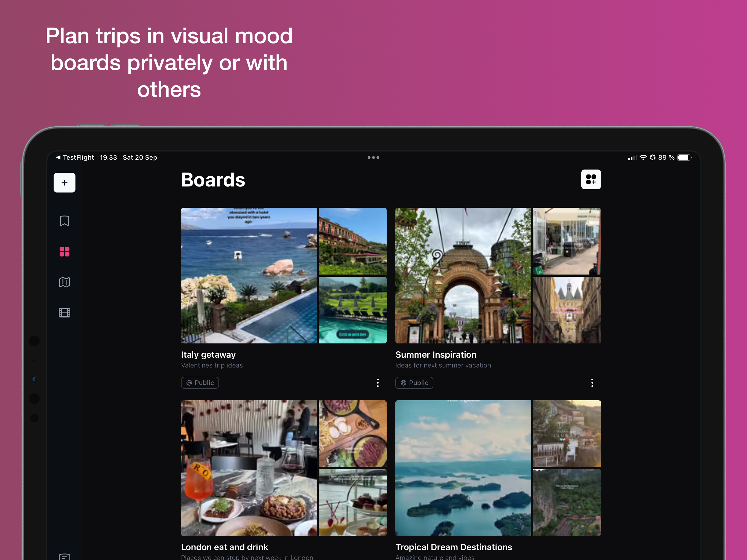The height and width of the screenshot is (560, 747).
Task: Tap the plus add button in sidebar
Action: click(65, 183)
